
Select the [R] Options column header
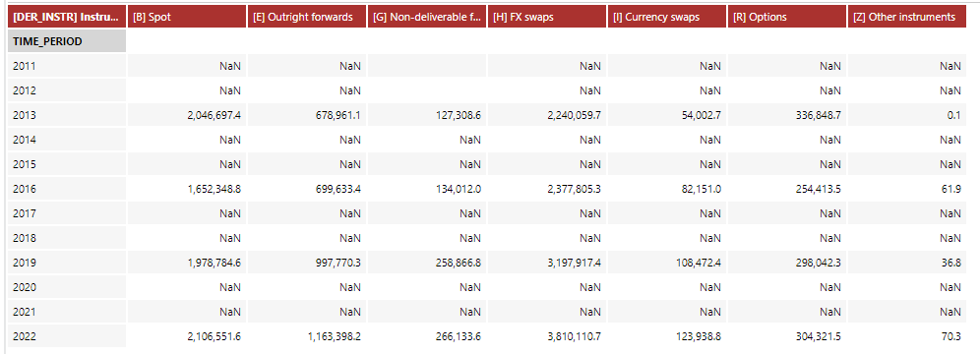[787, 17]
